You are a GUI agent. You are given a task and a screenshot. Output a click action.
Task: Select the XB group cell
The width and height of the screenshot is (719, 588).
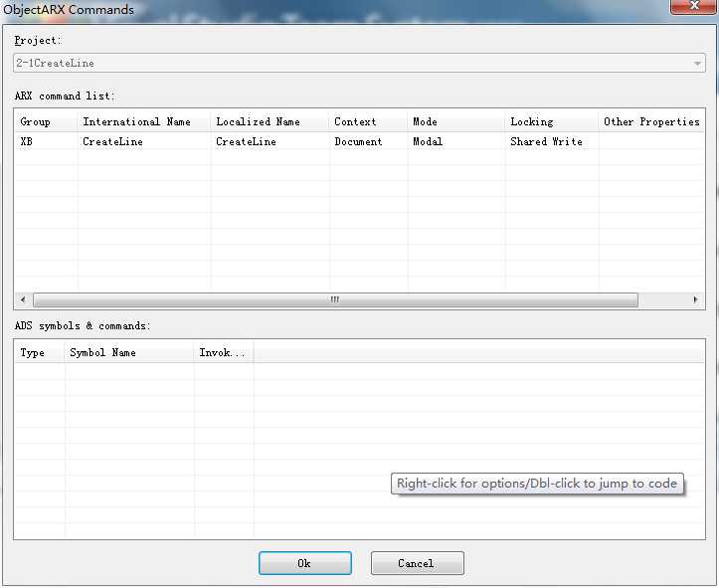27,141
